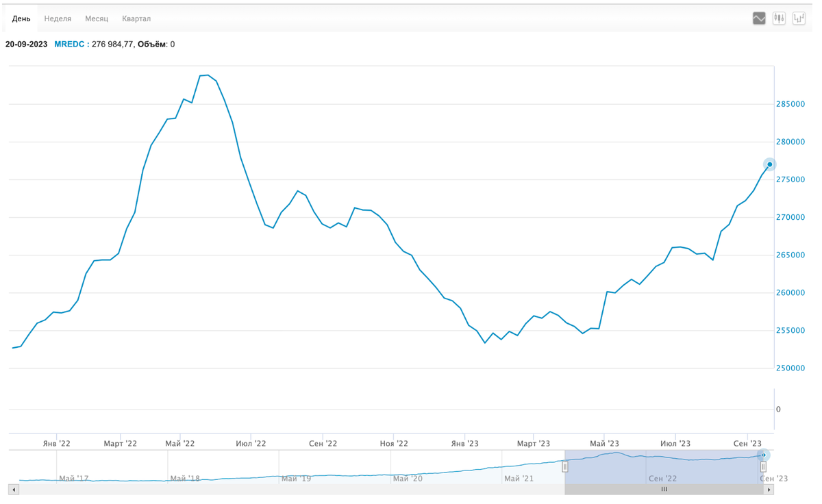Click the Март '23 x-axis label
This screenshot has height=504, width=822.
tap(533, 444)
